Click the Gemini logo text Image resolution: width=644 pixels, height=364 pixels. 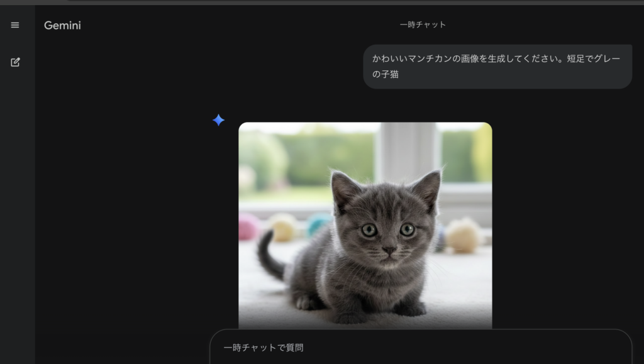coord(62,26)
